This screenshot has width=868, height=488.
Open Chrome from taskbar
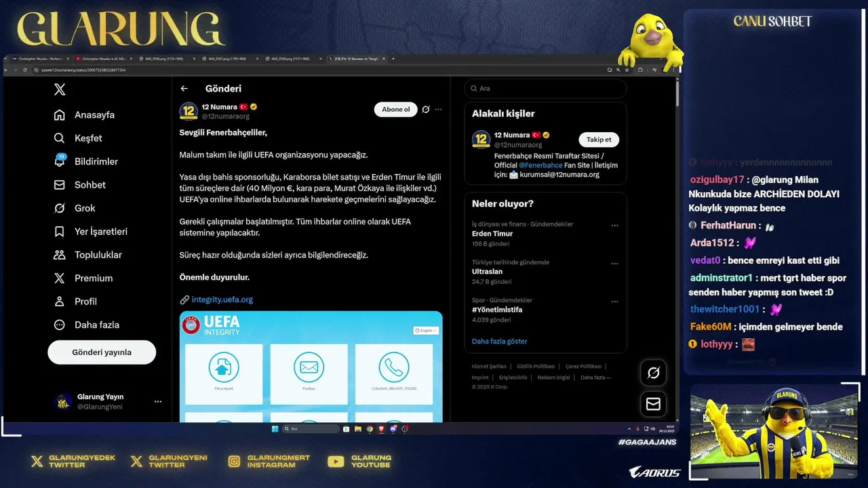(x=370, y=429)
